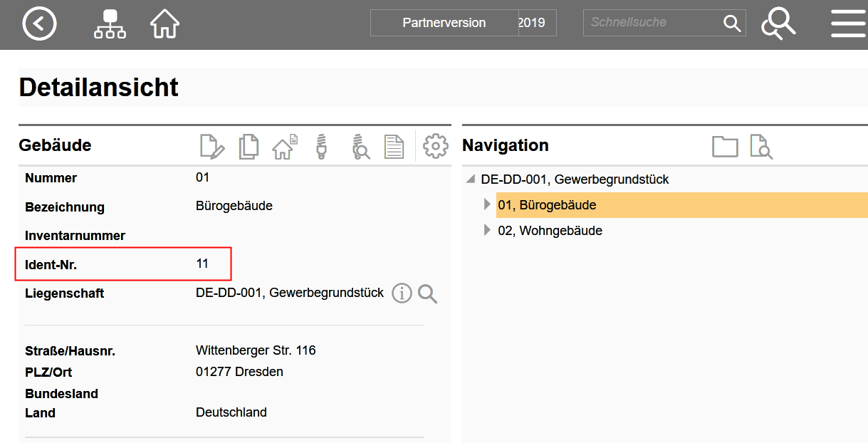
Task: Expand the 01, Bürogebäude tree node
Action: 488,205
